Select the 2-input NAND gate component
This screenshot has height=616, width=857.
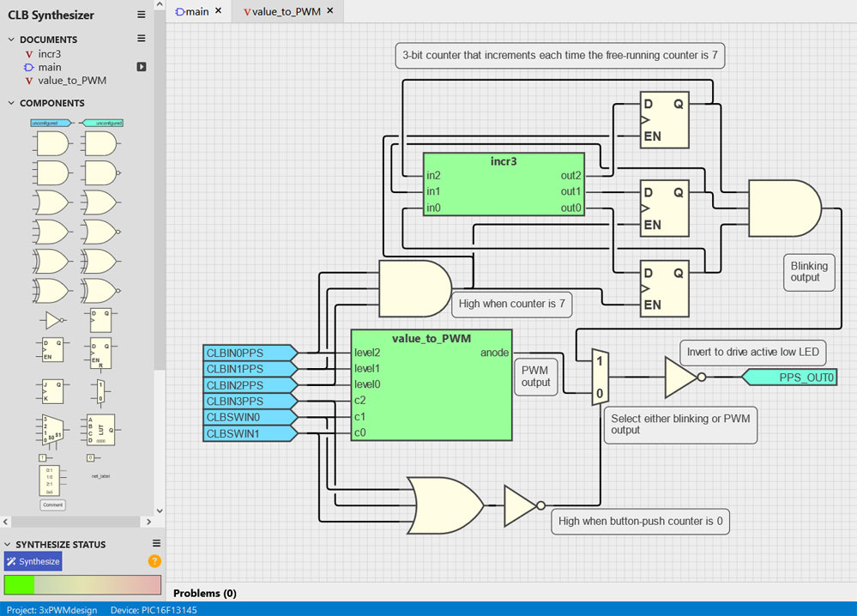pos(100,172)
